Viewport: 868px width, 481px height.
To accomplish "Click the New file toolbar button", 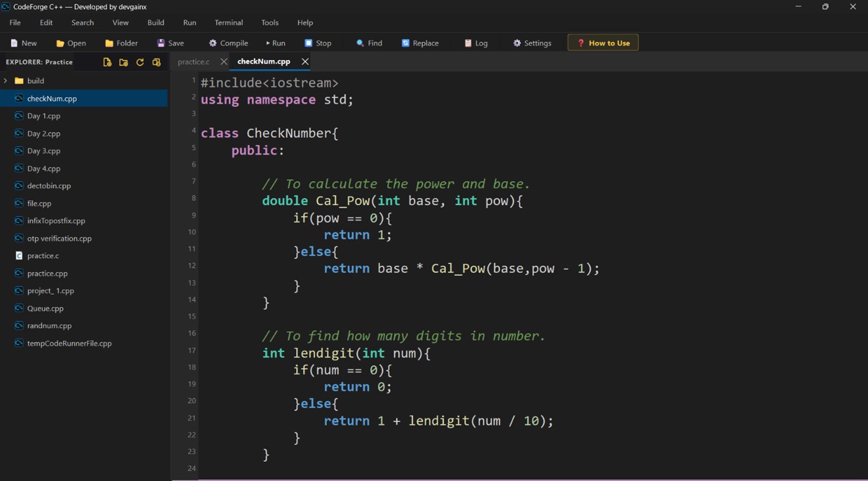I will [x=24, y=43].
